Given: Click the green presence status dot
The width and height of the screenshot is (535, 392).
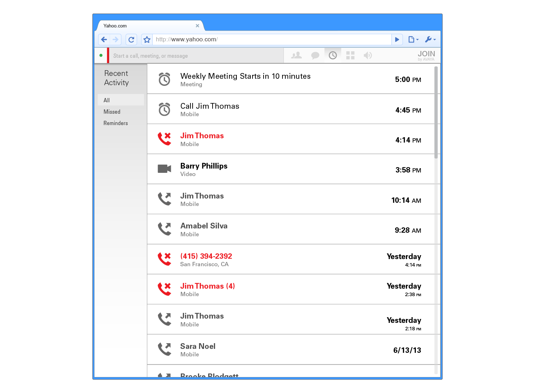Looking at the screenshot, I should [x=101, y=55].
